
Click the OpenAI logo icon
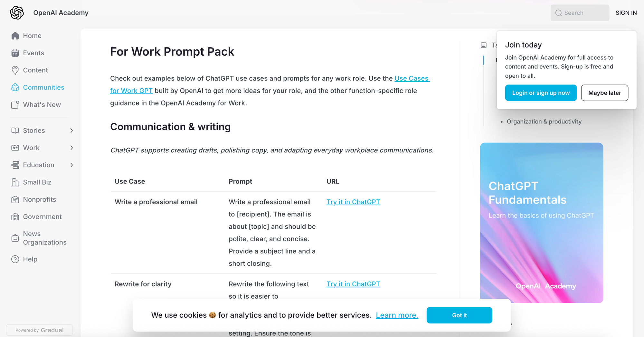click(17, 13)
